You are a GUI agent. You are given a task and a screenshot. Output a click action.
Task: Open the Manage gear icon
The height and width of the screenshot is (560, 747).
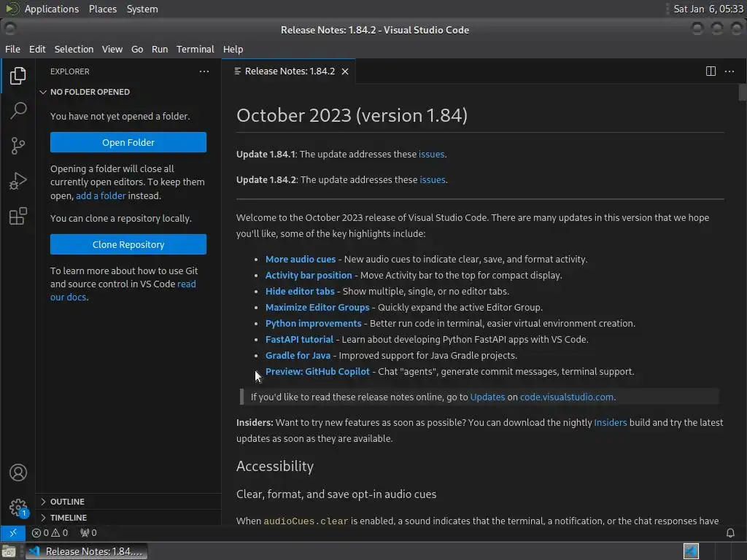(x=18, y=507)
